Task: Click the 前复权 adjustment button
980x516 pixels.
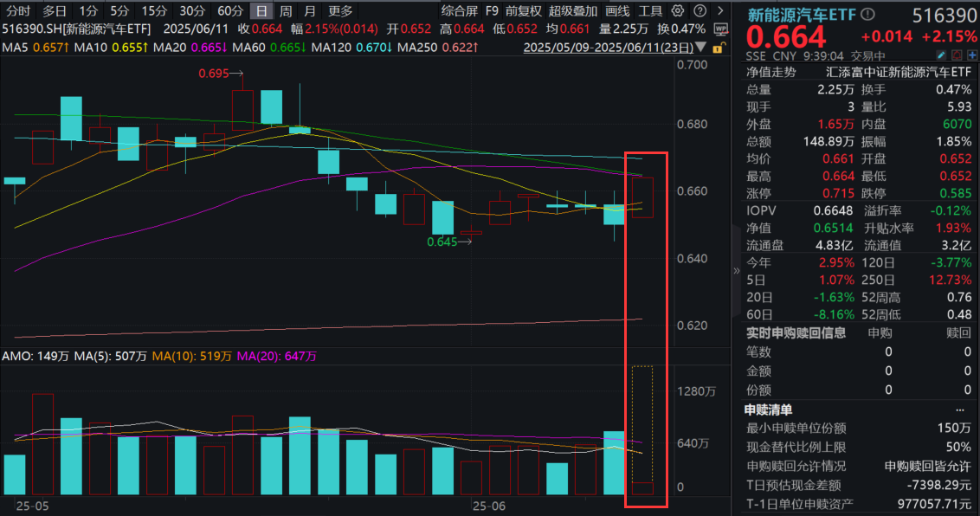Action: click(x=523, y=10)
